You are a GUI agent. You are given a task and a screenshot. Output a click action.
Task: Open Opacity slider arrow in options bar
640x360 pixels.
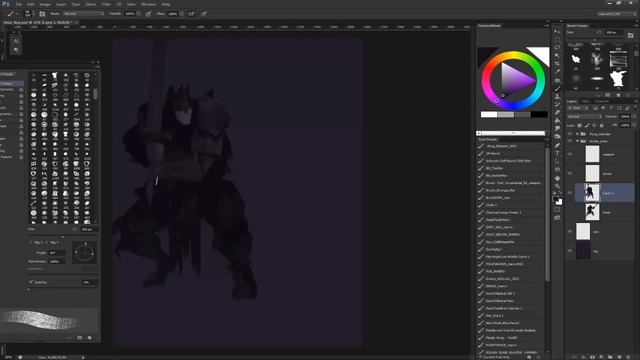(x=139, y=14)
